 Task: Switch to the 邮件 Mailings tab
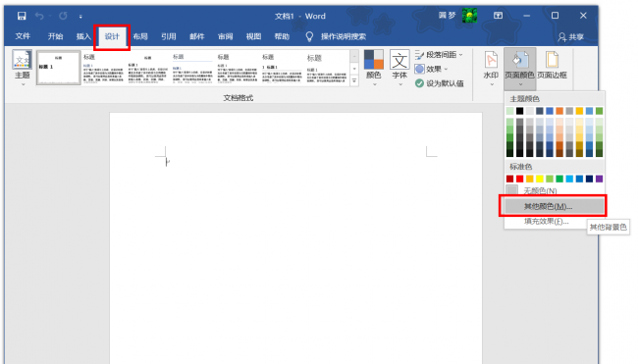(197, 36)
